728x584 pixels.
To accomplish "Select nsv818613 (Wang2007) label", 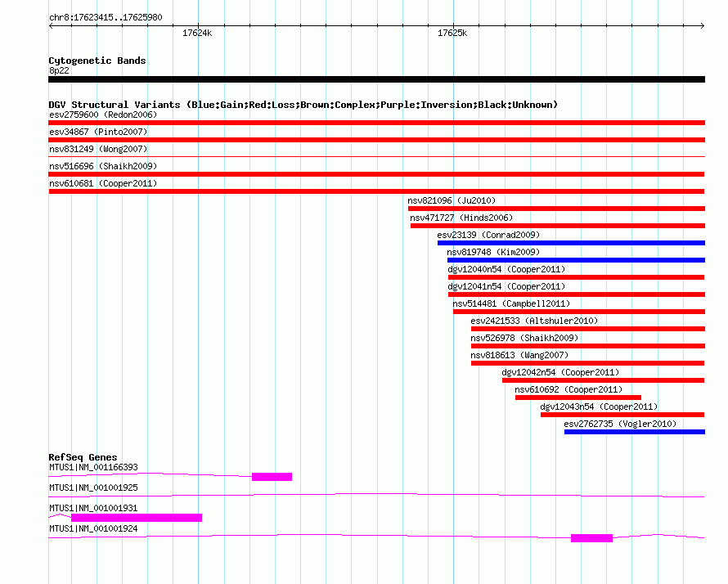I will click(519, 355).
